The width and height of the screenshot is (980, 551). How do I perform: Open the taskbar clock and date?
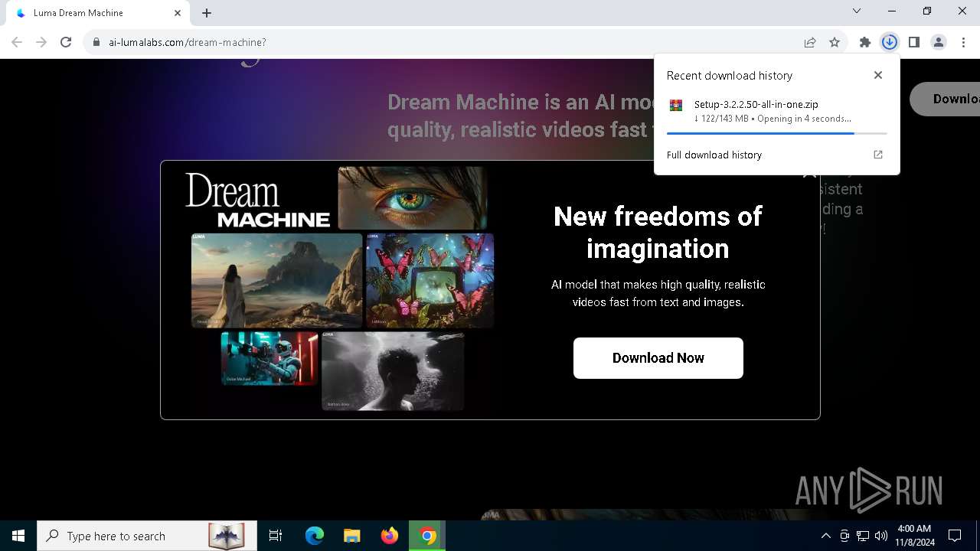coord(914,536)
